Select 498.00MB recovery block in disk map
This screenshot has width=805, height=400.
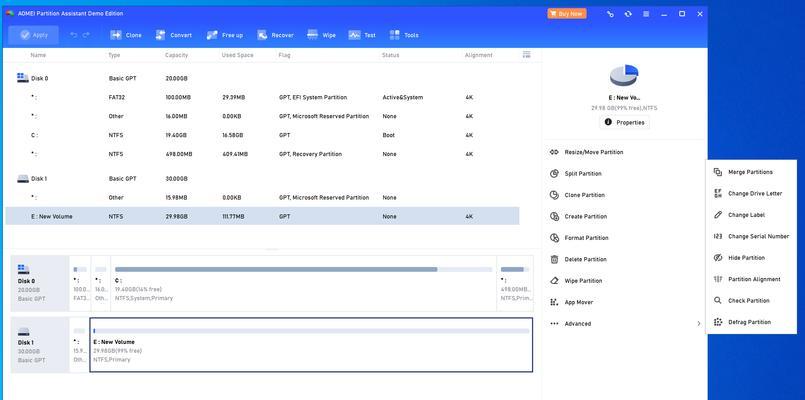tap(515, 283)
